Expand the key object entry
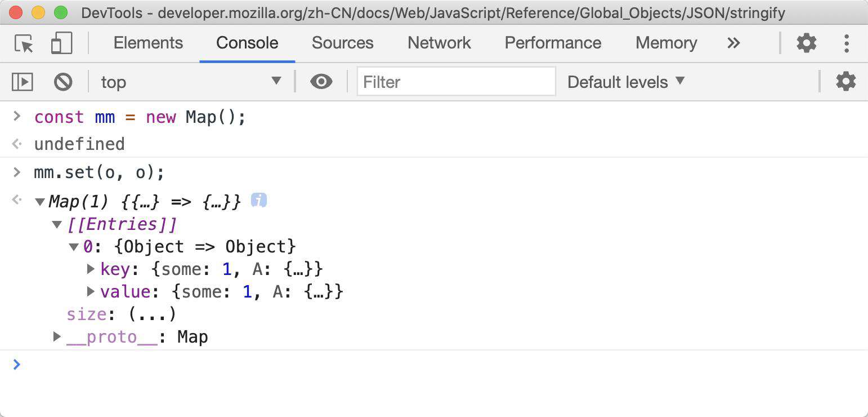Image resolution: width=868 pixels, height=417 pixels. (91, 269)
